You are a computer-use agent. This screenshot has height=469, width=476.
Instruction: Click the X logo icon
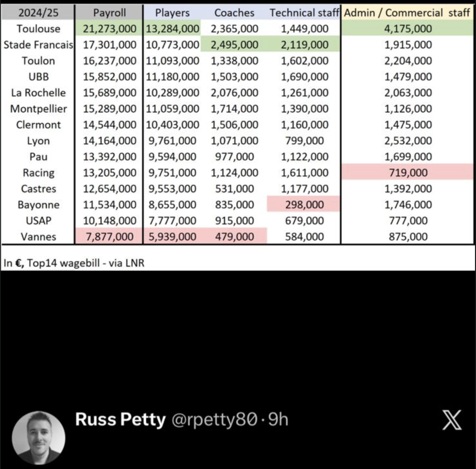click(451, 421)
